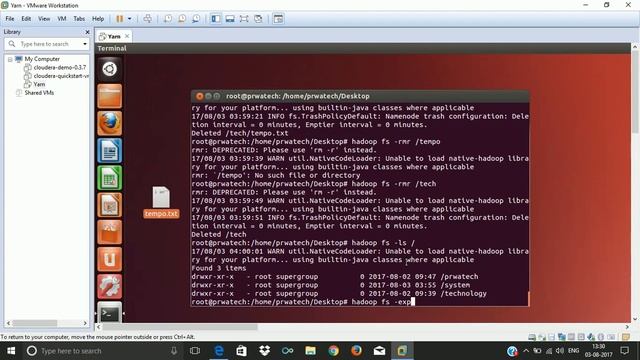Screen dimensions: 640x360
Task: Open System Settings from the dock
Action: [x=109, y=287]
